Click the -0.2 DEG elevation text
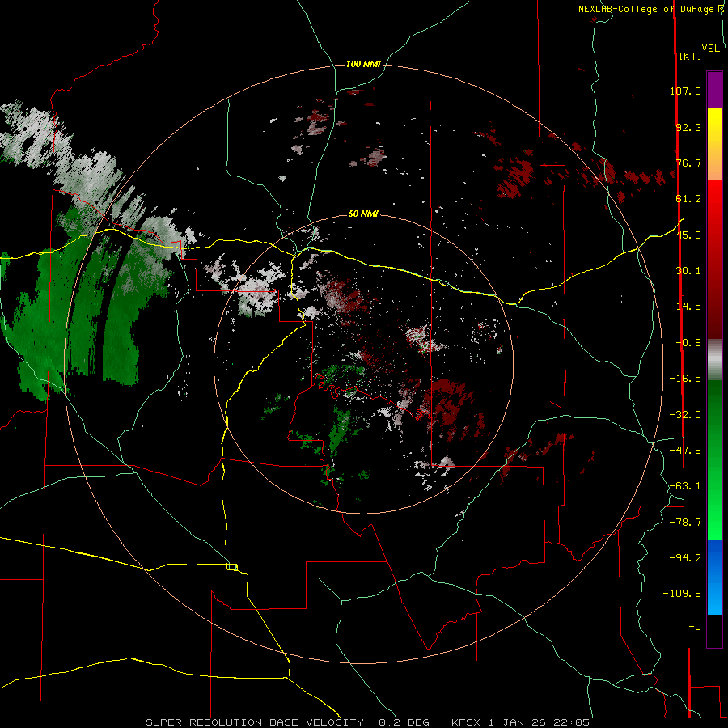 [400, 722]
